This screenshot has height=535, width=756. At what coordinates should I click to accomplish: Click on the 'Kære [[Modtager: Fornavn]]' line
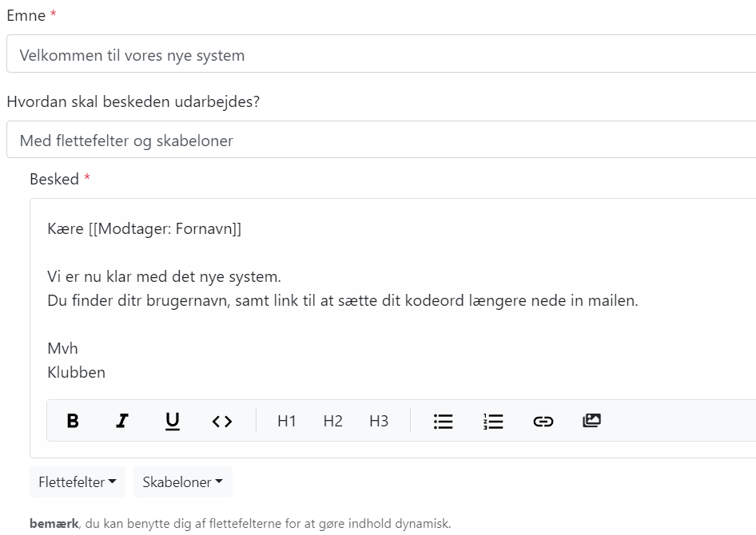tap(144, 228)
